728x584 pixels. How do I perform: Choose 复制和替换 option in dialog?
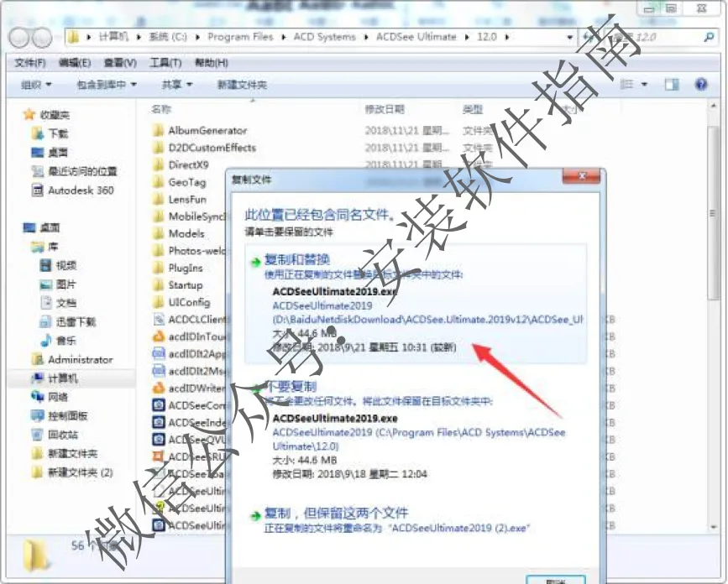click(416, 303)
